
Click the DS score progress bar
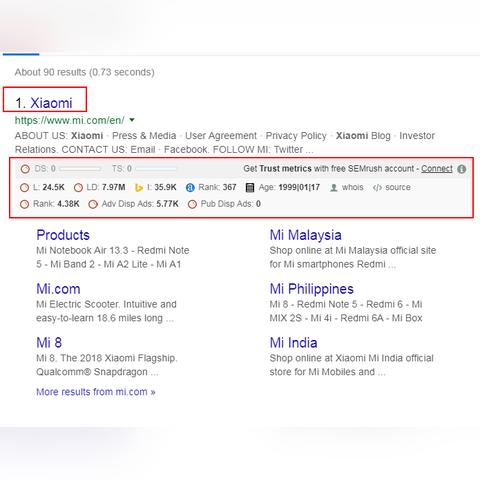[x=80, y=169]
